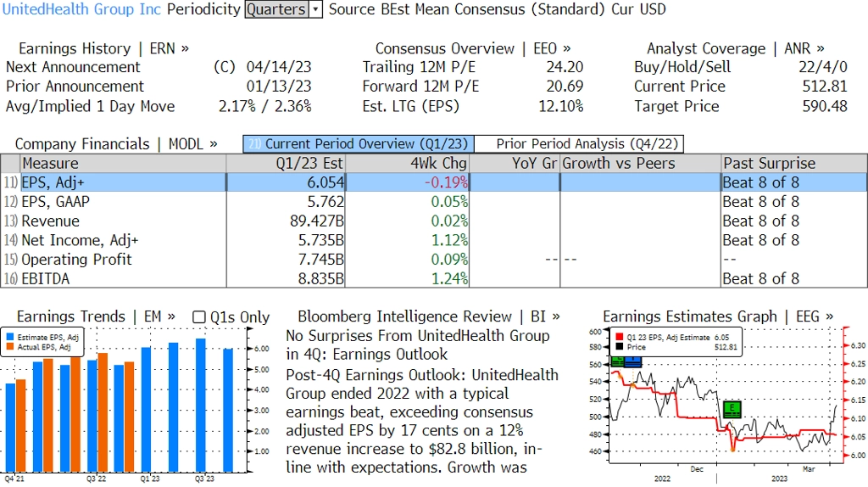Select the EBITDA measure row
The width and height of the screenshot is (868, 487).
pyautogui.click(x=434, y=278)
